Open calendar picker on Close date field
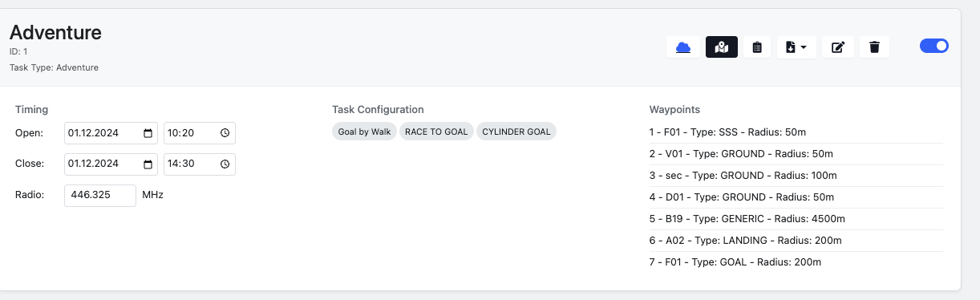The image size is (980, 300). 148,164
